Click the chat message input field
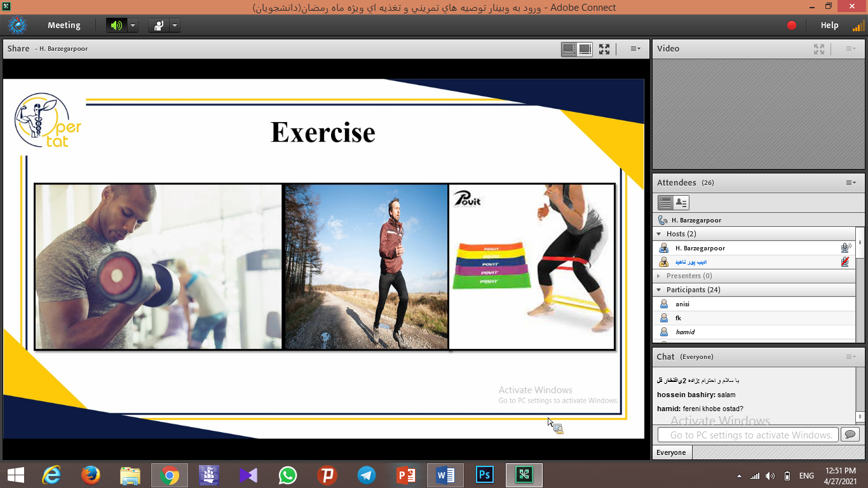Image resolution: width=868 pixels, height=488 pixels. point(748,435)
